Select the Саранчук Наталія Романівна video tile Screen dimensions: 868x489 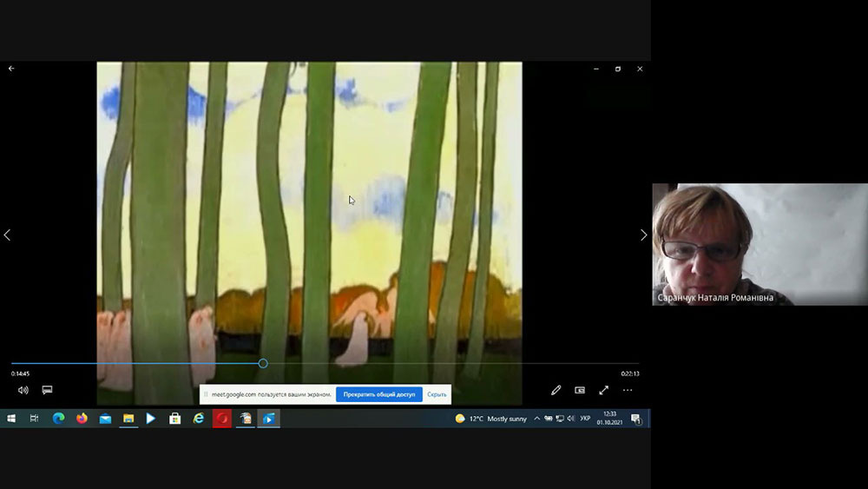pos(760,244)
